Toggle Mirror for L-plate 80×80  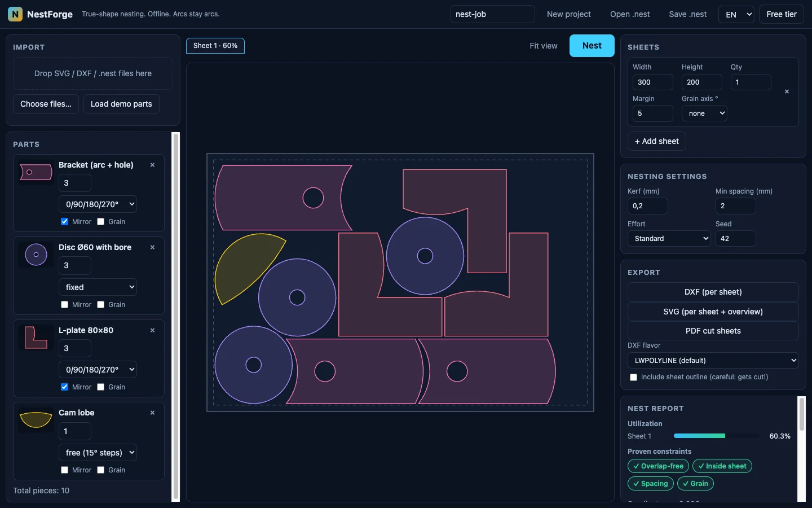click(x=64, y=387)
